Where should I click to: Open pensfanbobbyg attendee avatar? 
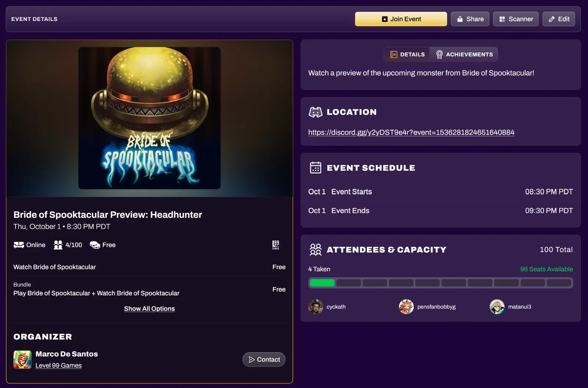pos(406,307)
